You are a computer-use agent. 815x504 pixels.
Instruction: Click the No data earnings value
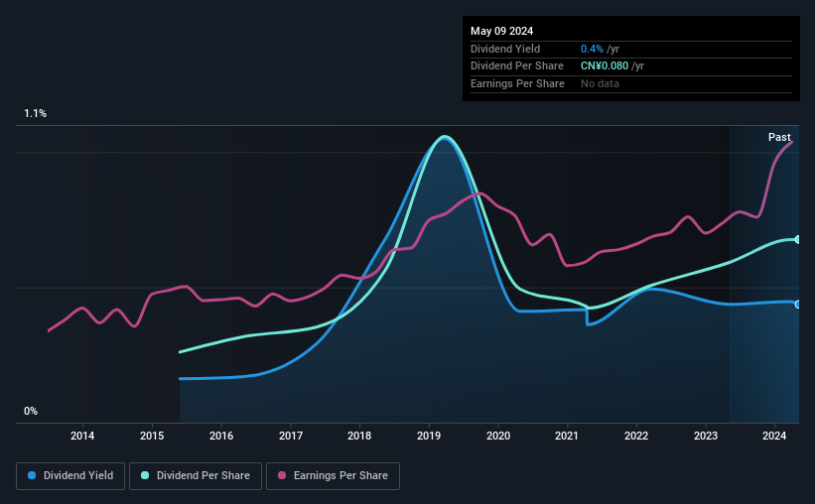pos(600,83)
